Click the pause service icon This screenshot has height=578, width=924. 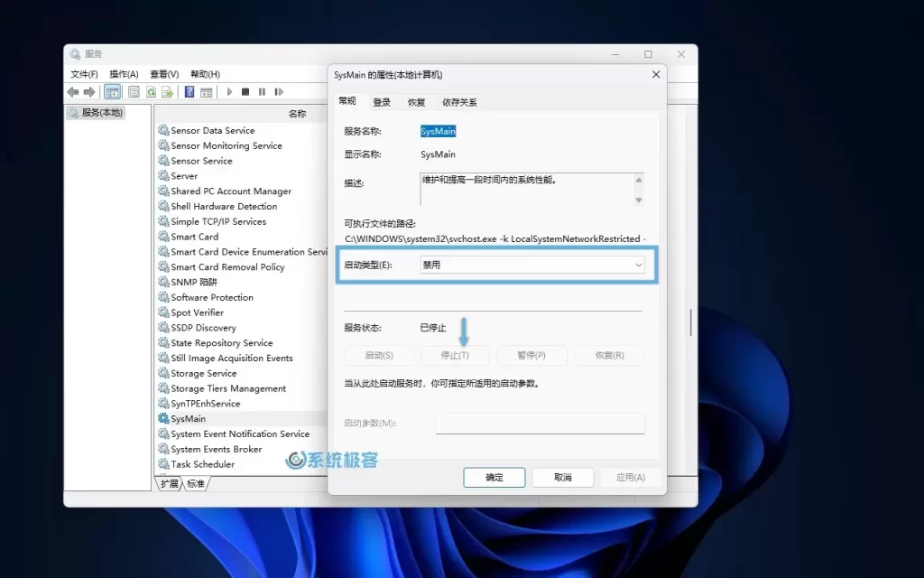coord(261,91)
